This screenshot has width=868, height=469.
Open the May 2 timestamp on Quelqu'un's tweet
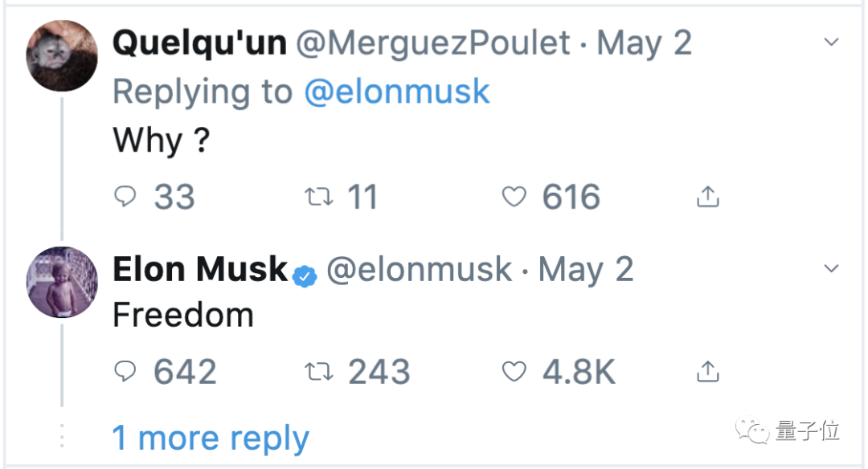point(644,43)
